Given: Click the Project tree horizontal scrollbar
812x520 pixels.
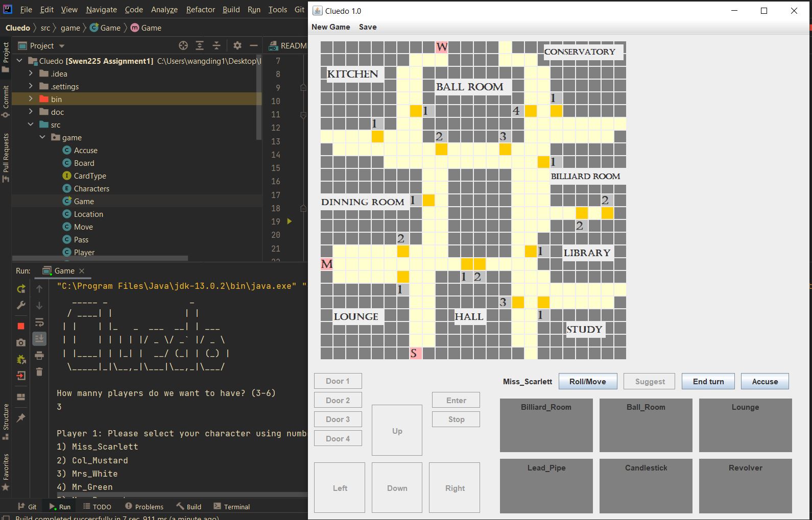Looking at the screenshot, I should click(100, 258).
